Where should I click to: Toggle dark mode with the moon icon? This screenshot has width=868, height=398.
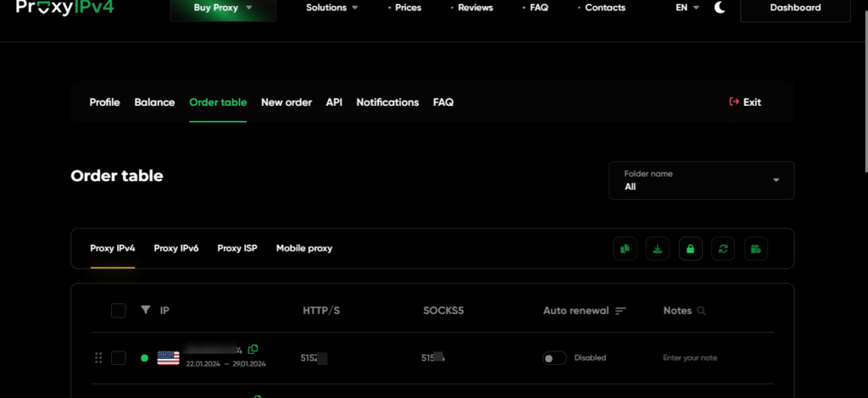(x=720, y=8)
